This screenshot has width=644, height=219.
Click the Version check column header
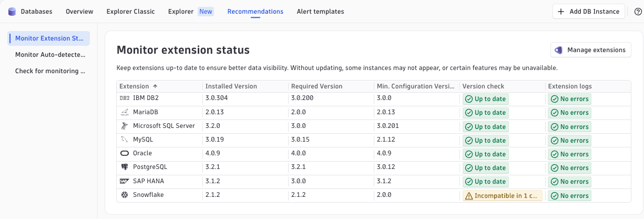point(502,86)
